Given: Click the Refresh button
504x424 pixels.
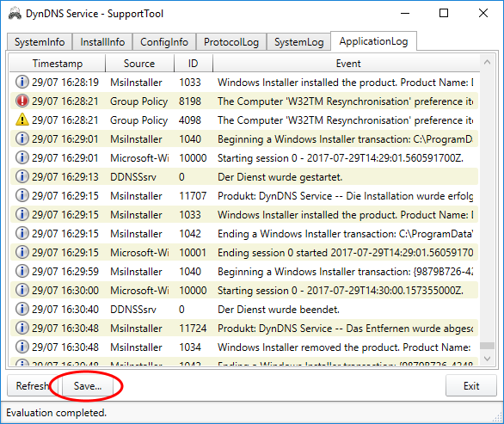Looking at the screenshot, I should point(32,386).
